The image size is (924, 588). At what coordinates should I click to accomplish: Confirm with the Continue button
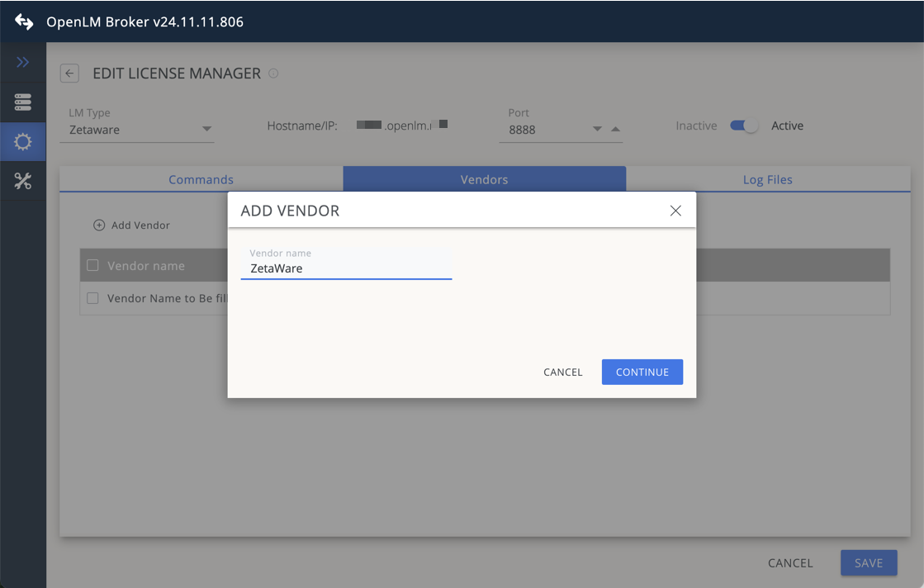pos(642,372)
